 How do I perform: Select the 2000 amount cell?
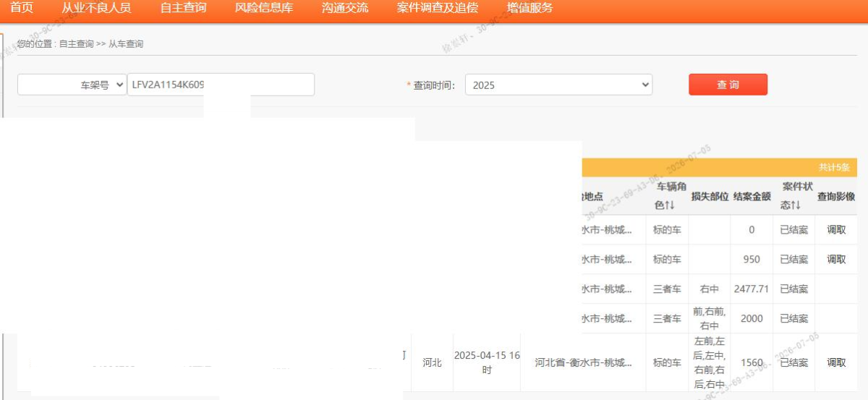click(752, 319)
